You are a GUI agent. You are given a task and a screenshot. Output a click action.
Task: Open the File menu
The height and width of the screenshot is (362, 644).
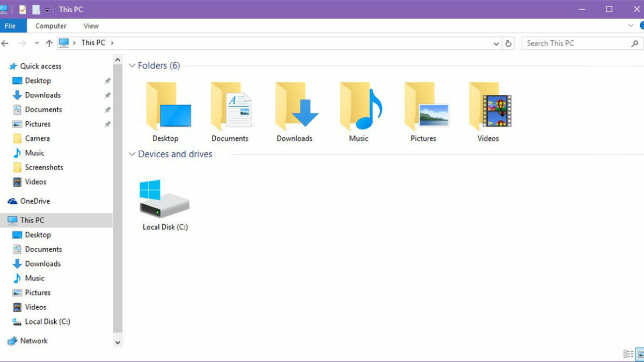[x=10, y=26]
